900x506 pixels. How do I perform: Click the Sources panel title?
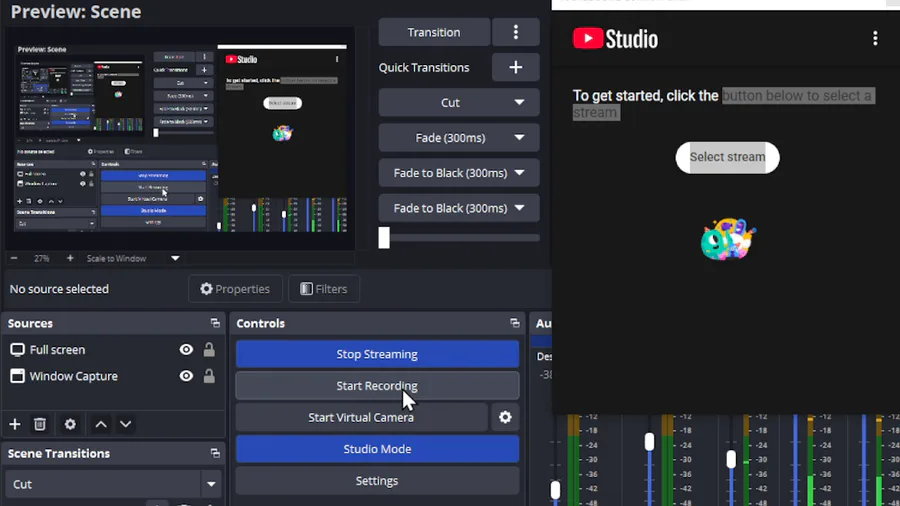(x=30, y=323)
